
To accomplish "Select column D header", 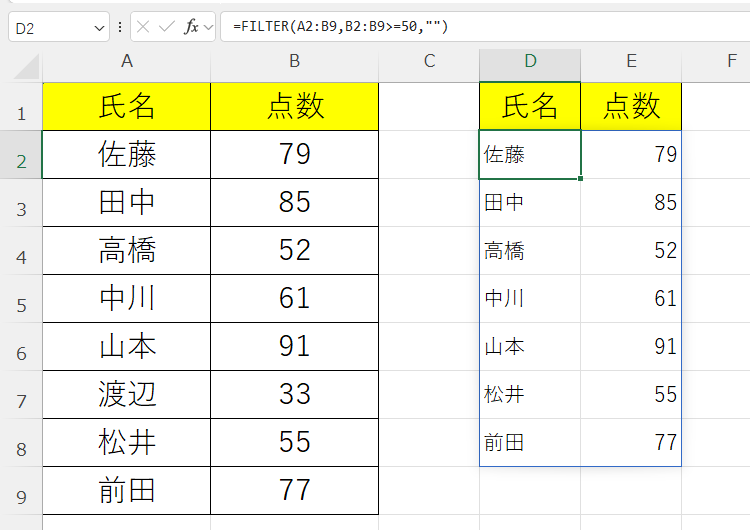I will tap(530, 61).
